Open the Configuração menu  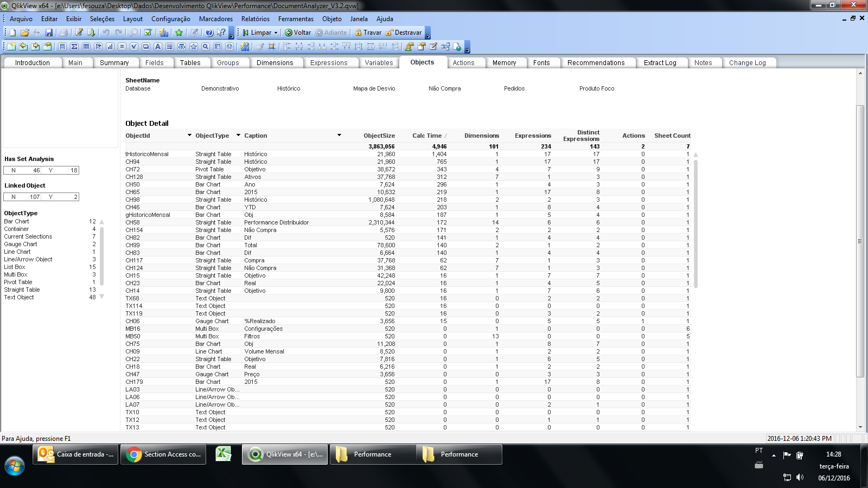point(171,19)
